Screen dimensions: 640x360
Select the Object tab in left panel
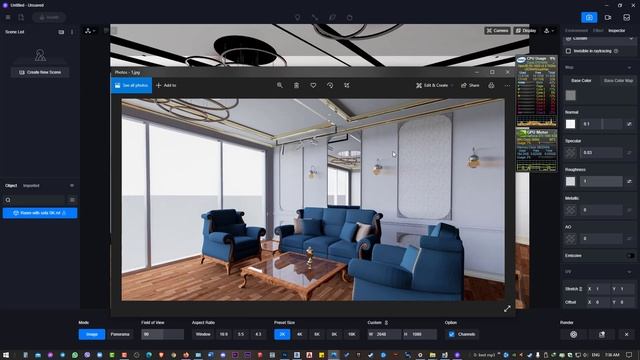[x=11, y=186]
